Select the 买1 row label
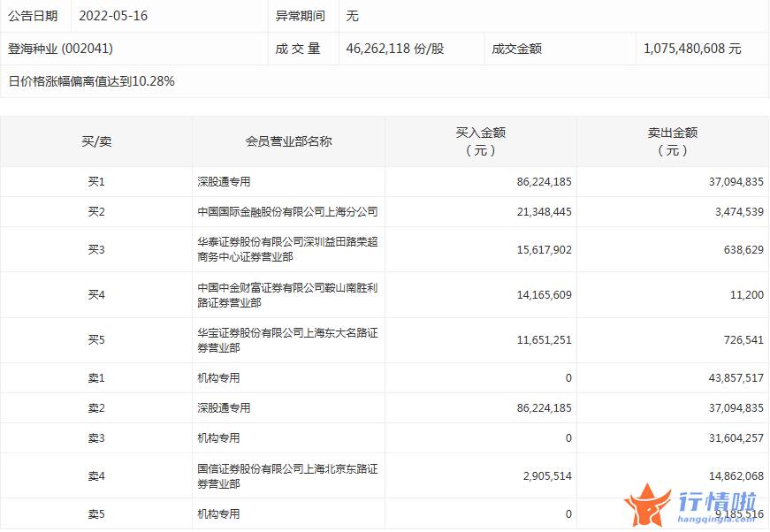This screenshot has height=532, width=770. (x=96, y=181)
